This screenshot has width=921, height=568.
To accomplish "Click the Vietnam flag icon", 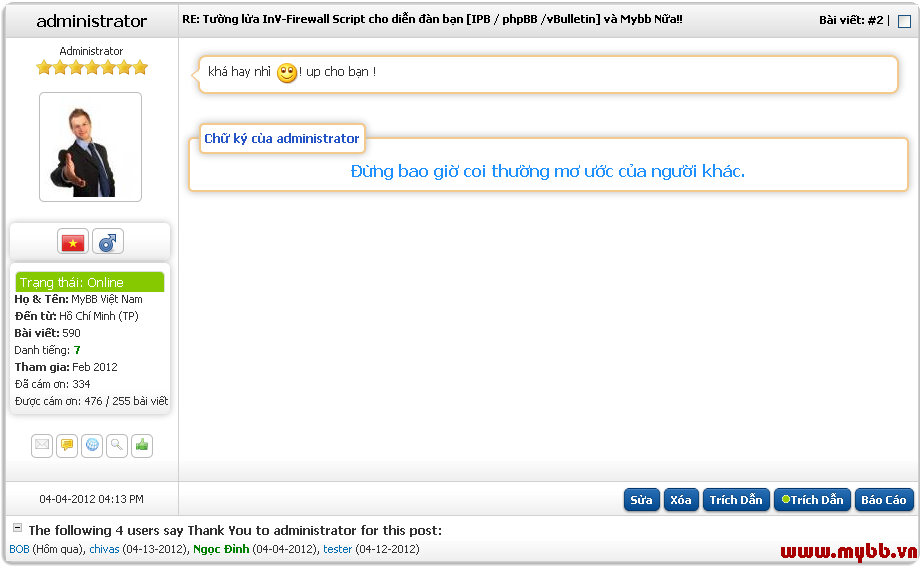I will point(73,242).
